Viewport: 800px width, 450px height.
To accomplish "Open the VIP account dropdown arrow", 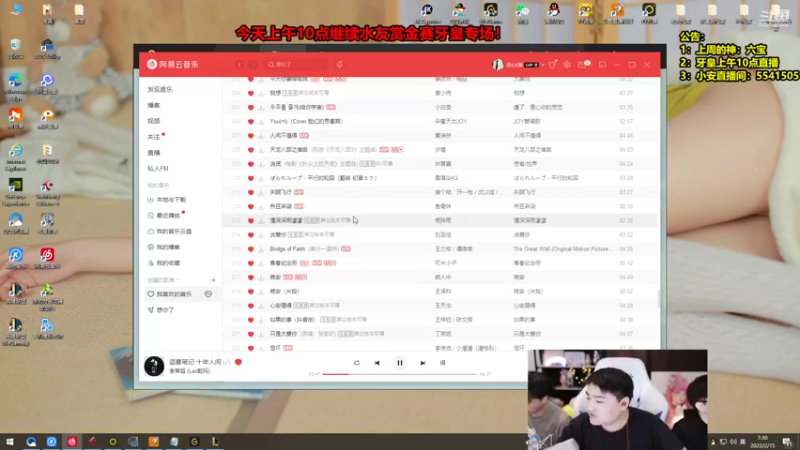I will pyautogui.click(x=542, y=65).
